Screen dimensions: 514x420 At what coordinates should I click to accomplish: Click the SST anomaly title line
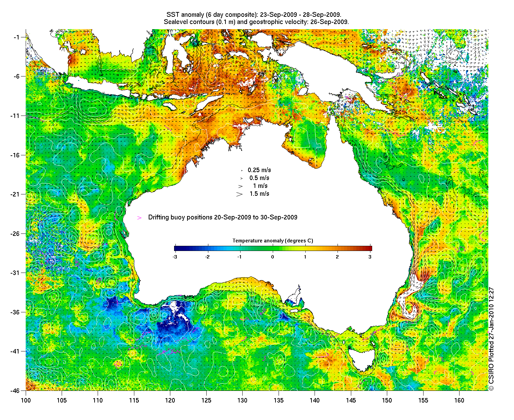tap(254, 15)
